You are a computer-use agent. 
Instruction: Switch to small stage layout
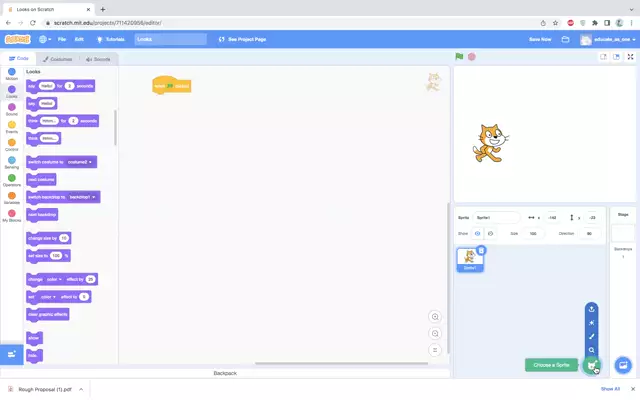[x=603, y=57]
